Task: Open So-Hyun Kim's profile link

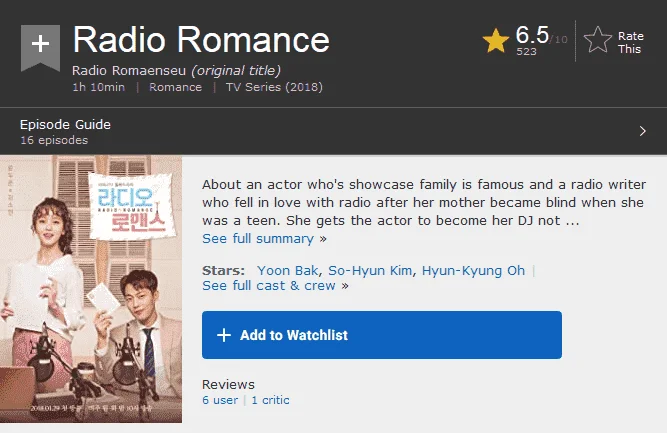Action: click(x=370, y=271)
